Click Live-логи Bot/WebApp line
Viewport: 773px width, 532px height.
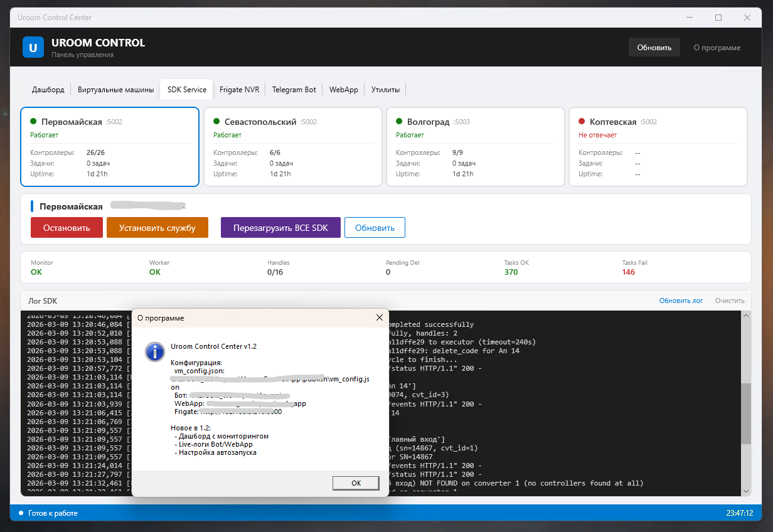pos(213,444)
